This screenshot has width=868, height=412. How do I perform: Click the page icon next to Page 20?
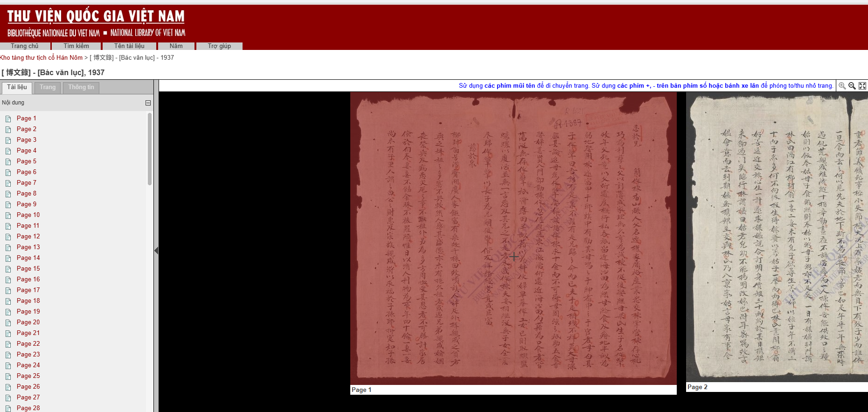[8, 322]
